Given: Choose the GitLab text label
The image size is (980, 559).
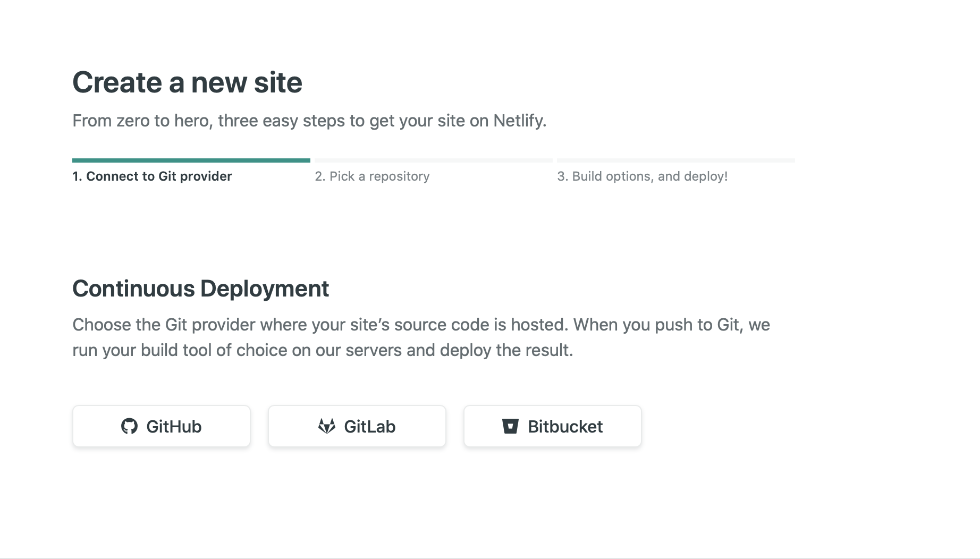Looking at the screenshot, I should click(369, 427).
